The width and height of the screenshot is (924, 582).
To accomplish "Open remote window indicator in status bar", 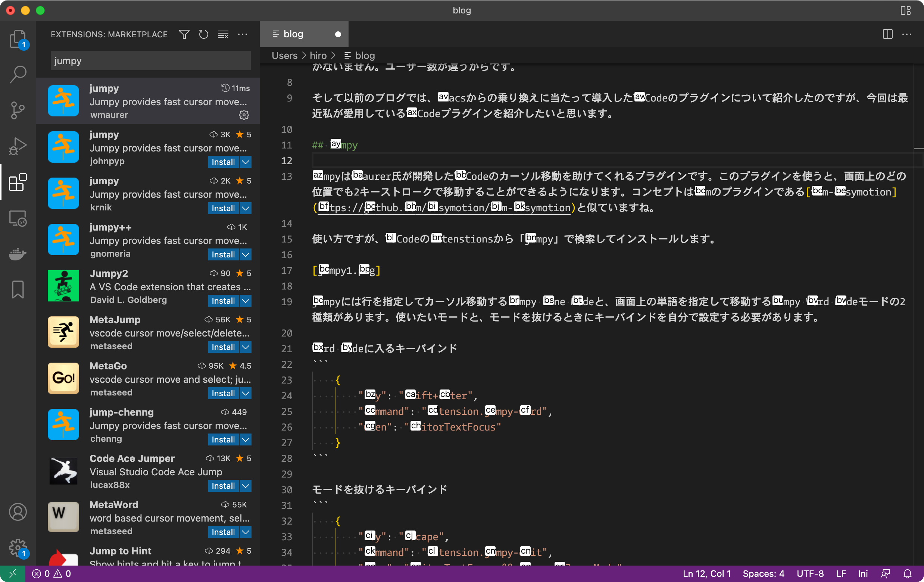I will pos(13,573).
